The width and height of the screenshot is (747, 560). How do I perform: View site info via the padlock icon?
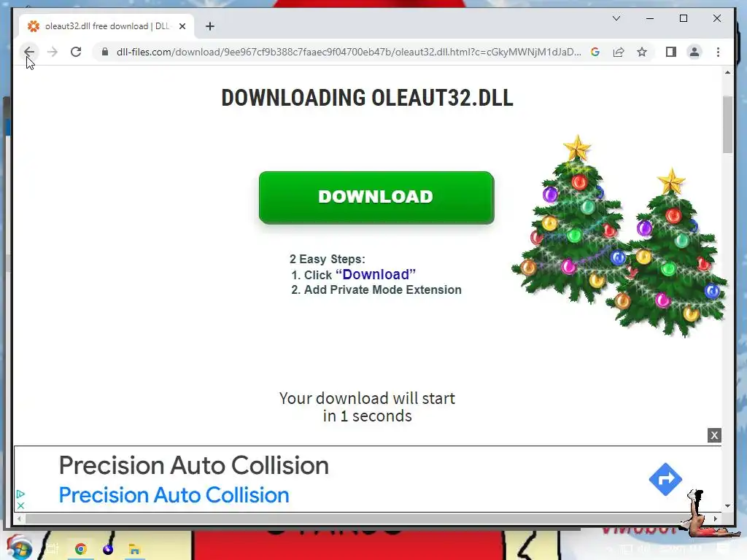pos(105,52)
